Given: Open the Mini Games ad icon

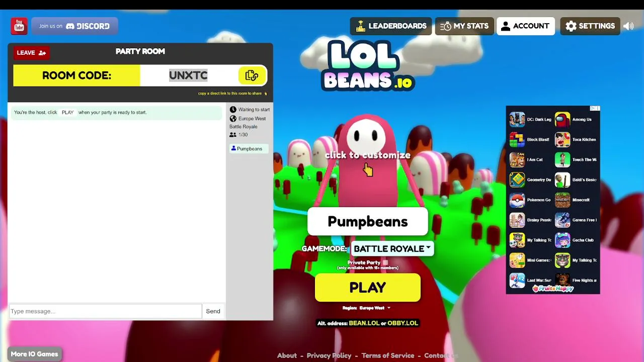Looking at the screenshot, I should (517, 260).
